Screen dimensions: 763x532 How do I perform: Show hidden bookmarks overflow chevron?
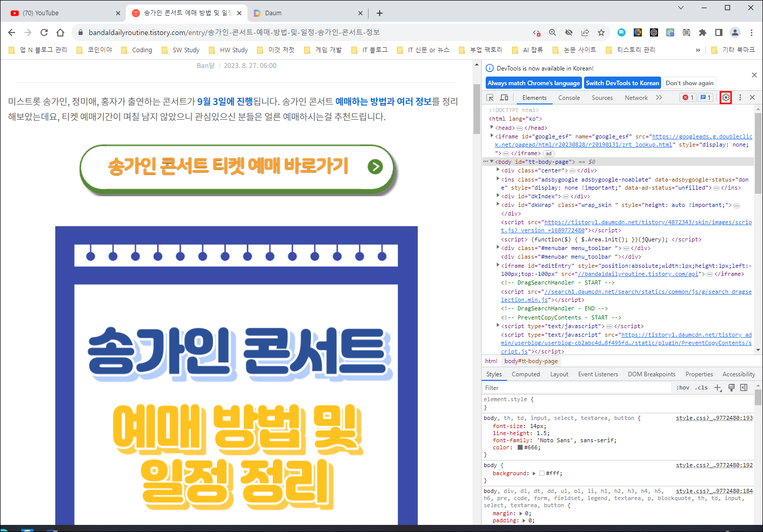click(698, 50)
